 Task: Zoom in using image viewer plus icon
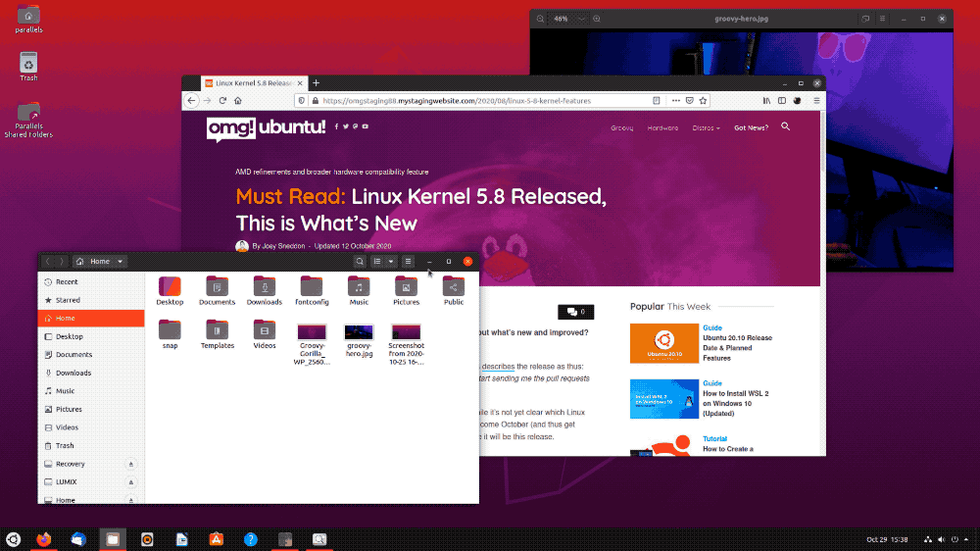pyautogui.click(x=597, y=19)
